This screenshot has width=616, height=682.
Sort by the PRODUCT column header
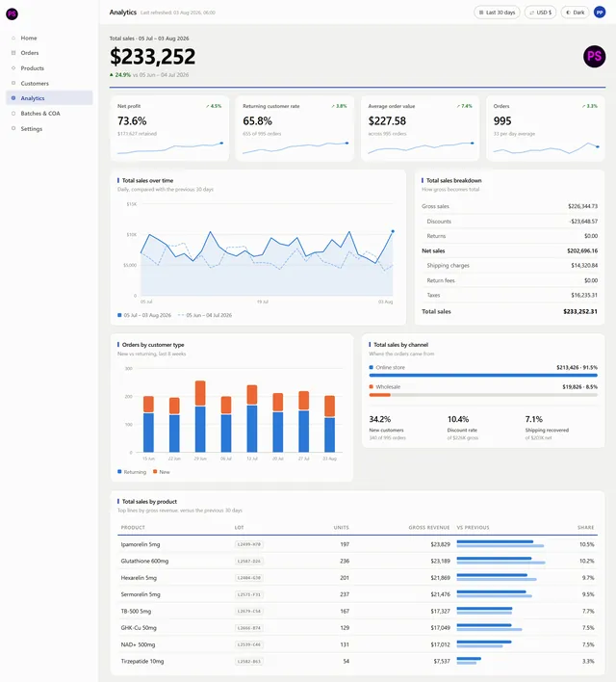pos(133,527)
